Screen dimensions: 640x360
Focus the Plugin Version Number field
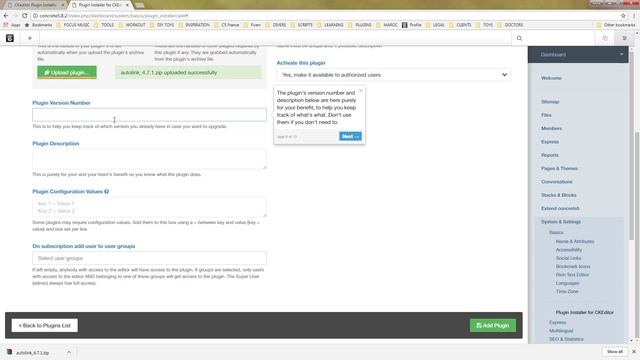pos(149,115)
